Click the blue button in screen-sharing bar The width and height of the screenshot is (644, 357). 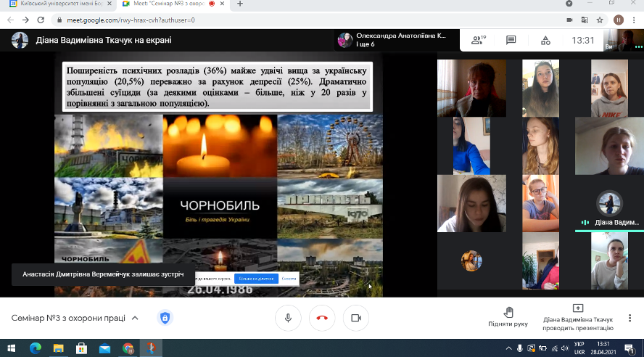(x=256, y=279)
